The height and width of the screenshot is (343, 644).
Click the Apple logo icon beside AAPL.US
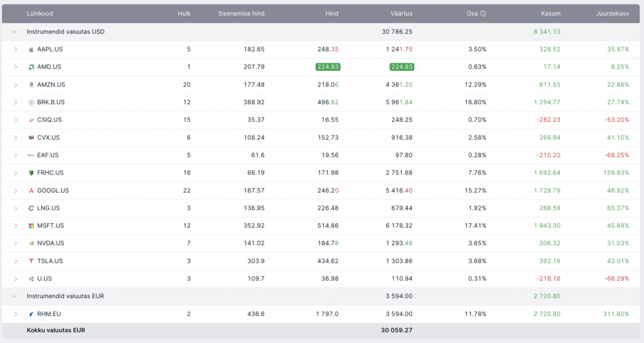tap(31, 49)
